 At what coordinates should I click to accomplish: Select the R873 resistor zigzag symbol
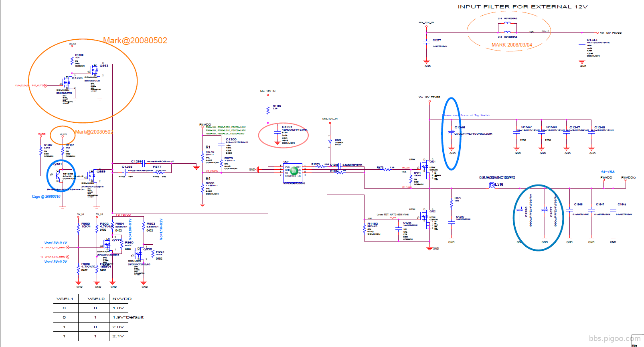pos(387,170)
